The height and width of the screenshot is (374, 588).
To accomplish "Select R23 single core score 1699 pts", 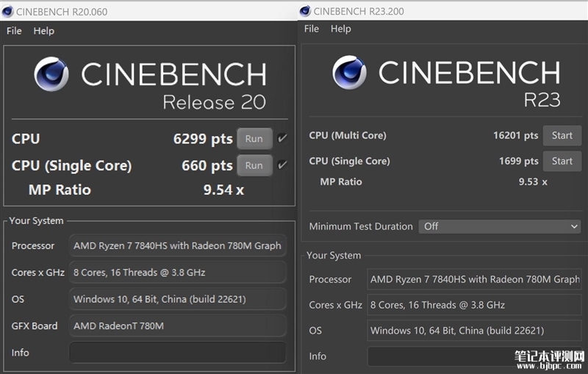I will pos(519,161).
